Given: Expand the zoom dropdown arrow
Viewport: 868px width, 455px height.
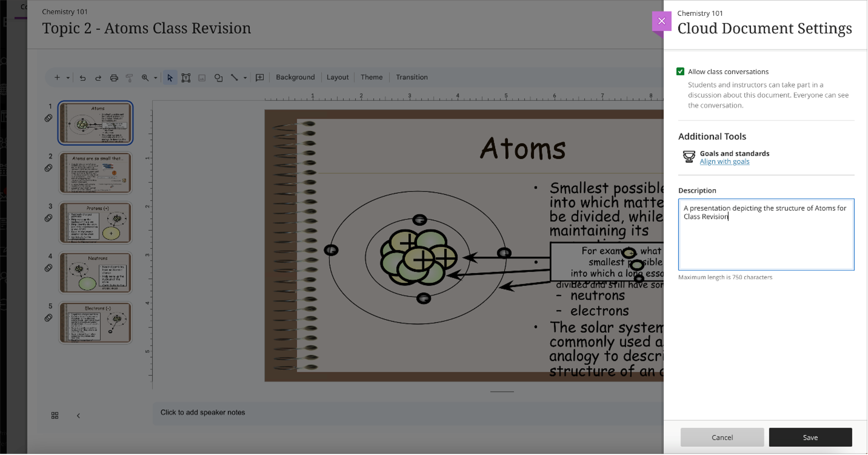Looking at the screenshot, I should pyautogui.click(x=156, y=78).
